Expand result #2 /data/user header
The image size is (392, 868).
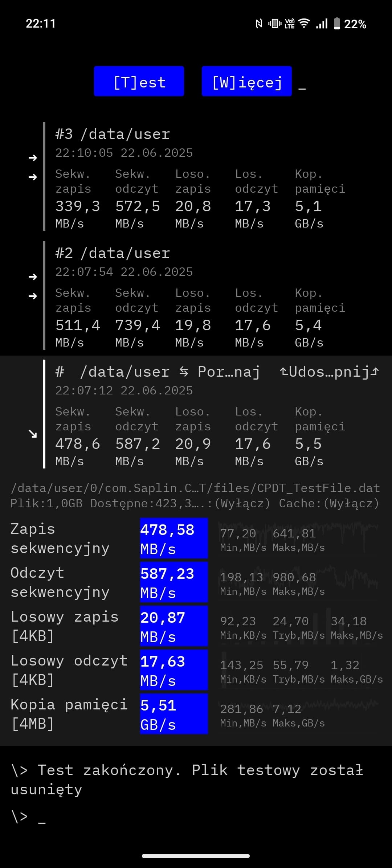113,253
